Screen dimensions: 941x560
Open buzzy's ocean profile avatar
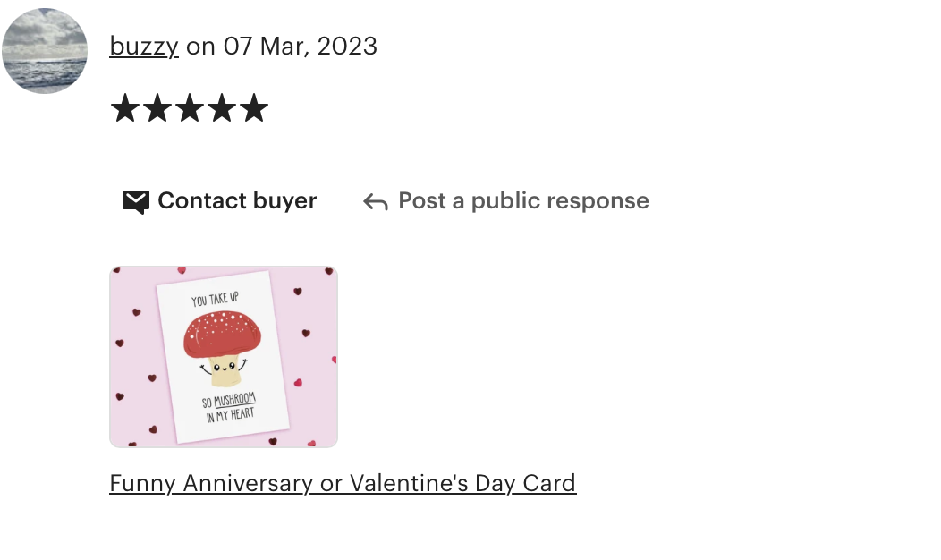pyautogui.click(x=45, y=50)
